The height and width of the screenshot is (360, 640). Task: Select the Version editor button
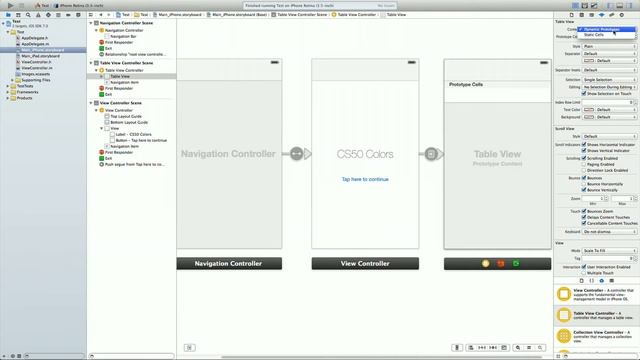coord(594,5)
